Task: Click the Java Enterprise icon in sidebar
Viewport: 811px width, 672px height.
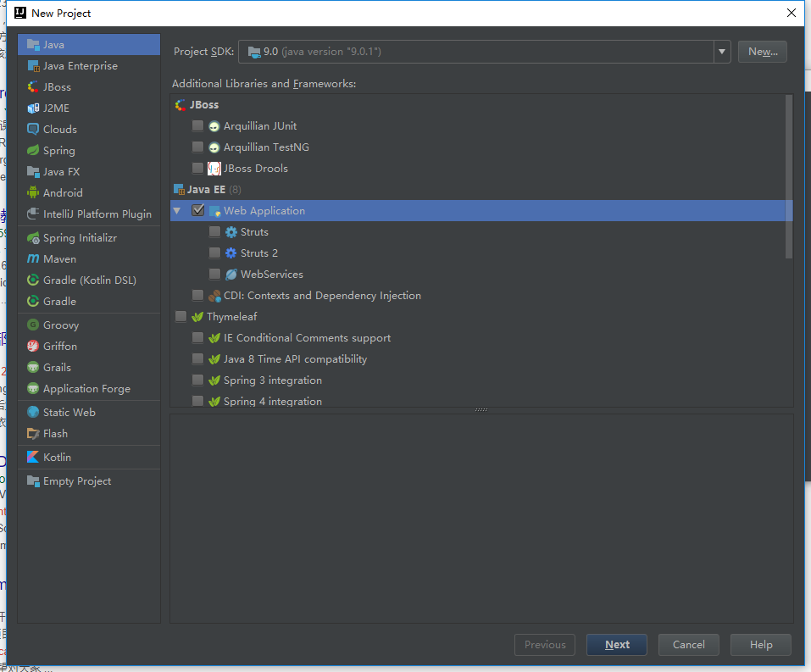Action: [33, 66]
